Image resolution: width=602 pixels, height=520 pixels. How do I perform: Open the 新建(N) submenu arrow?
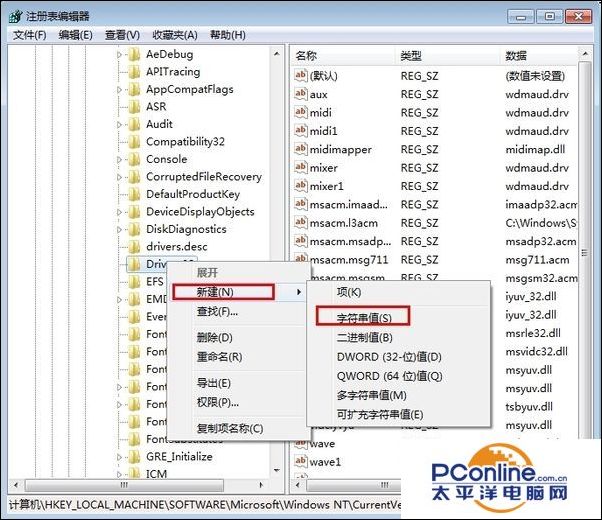coord(299,292)
